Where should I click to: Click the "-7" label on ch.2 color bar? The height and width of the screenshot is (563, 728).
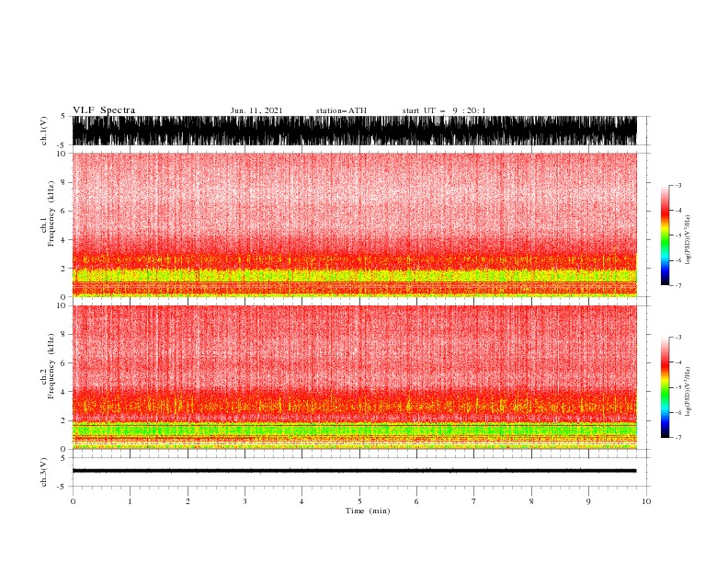tap(677, 438)
